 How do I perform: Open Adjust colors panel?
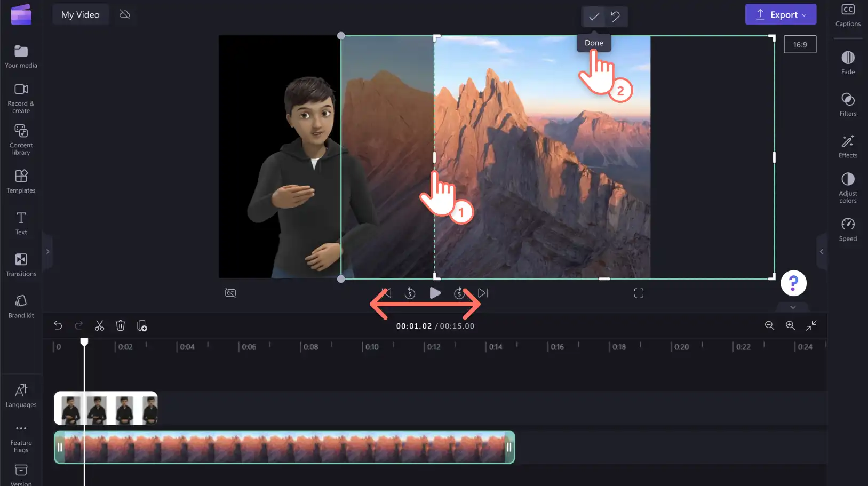pos(848,188)
